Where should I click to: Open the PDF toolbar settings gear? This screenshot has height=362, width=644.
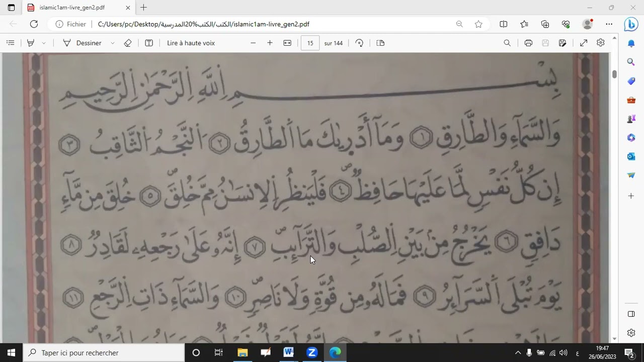[x=601, y=43]
